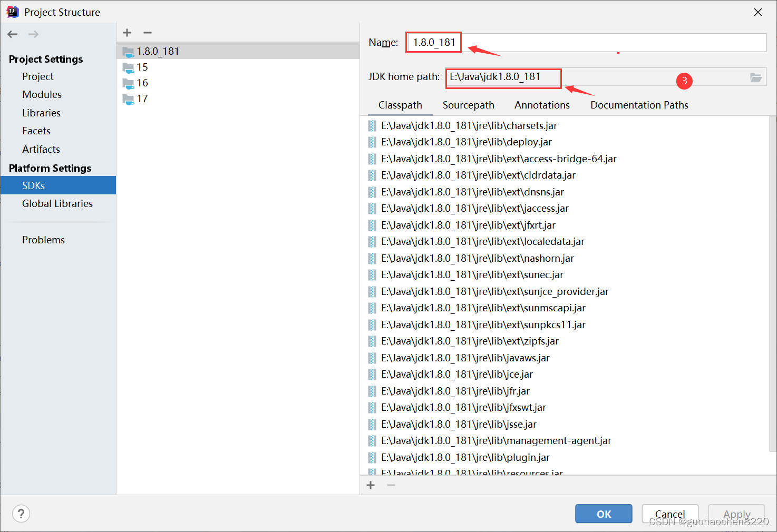Open Global Libraries settings
The height and width of the screenshot is (532, 777).
point(57,203)
